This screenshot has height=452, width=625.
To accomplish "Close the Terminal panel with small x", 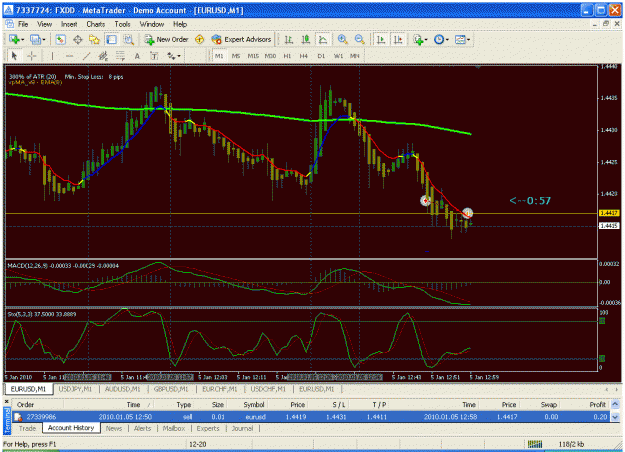I will pos(6,401).
